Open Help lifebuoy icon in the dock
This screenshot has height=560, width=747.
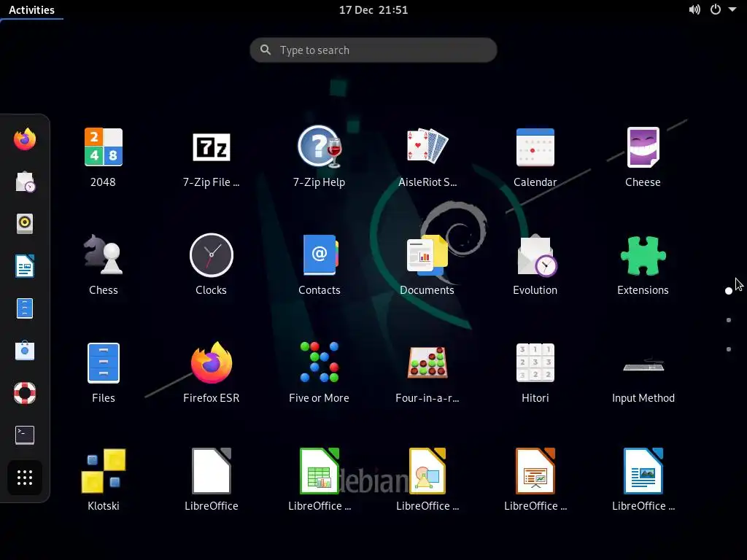coord(25,393)
